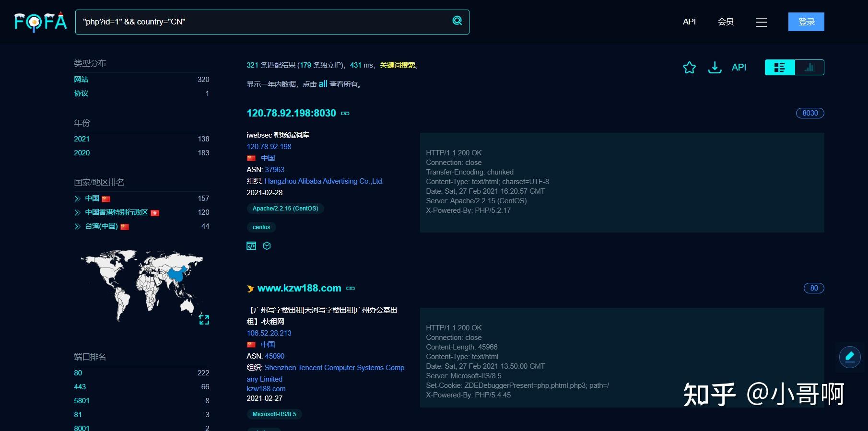Click Hong Kong flag in ranking

pos(155,213)
